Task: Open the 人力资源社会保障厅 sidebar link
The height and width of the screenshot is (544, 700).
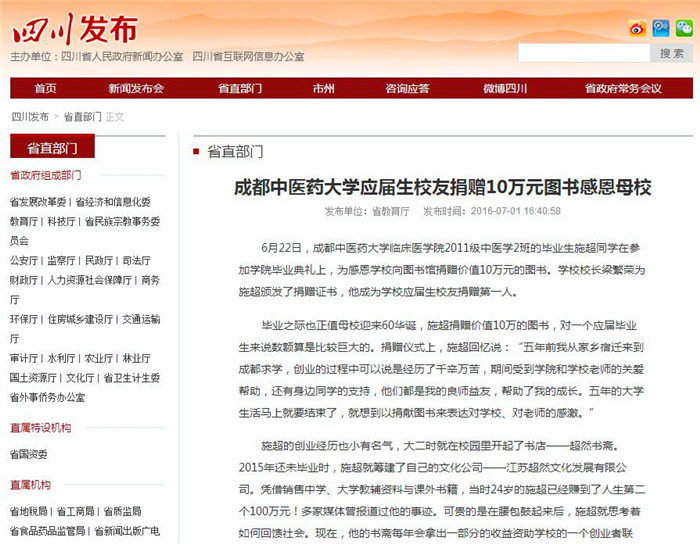Action: click(x=91, y=280)
